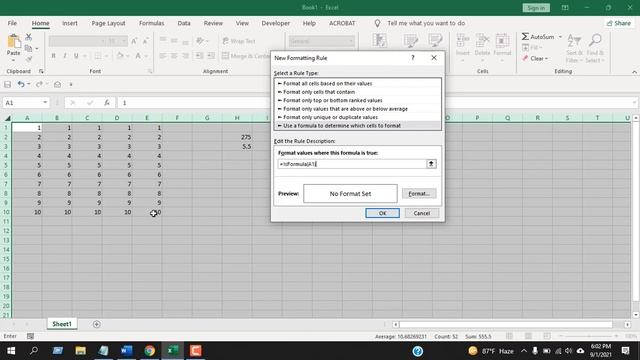Click the add new sheet plus icon
The width and height of the screenshot is (640, 360).
pos(97,324)
